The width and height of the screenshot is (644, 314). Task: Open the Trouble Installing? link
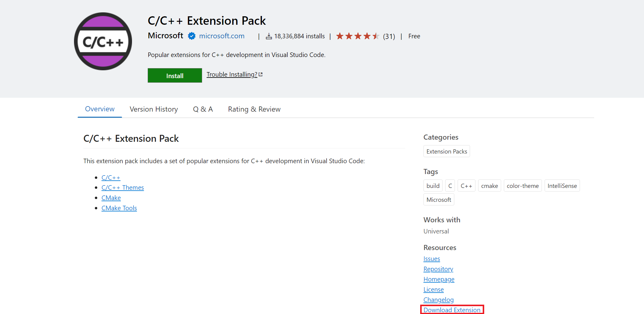click(232, 74)
